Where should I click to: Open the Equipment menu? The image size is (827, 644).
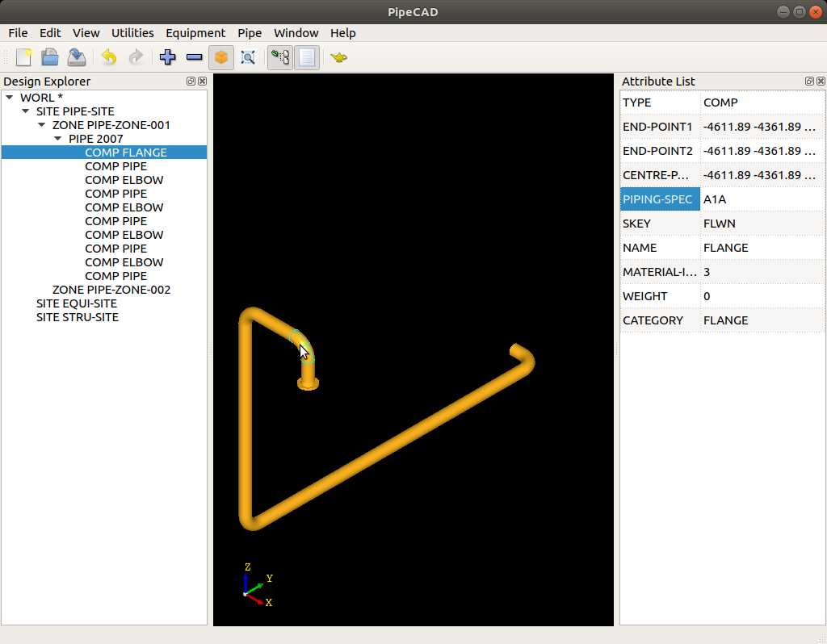click(195, 32)
